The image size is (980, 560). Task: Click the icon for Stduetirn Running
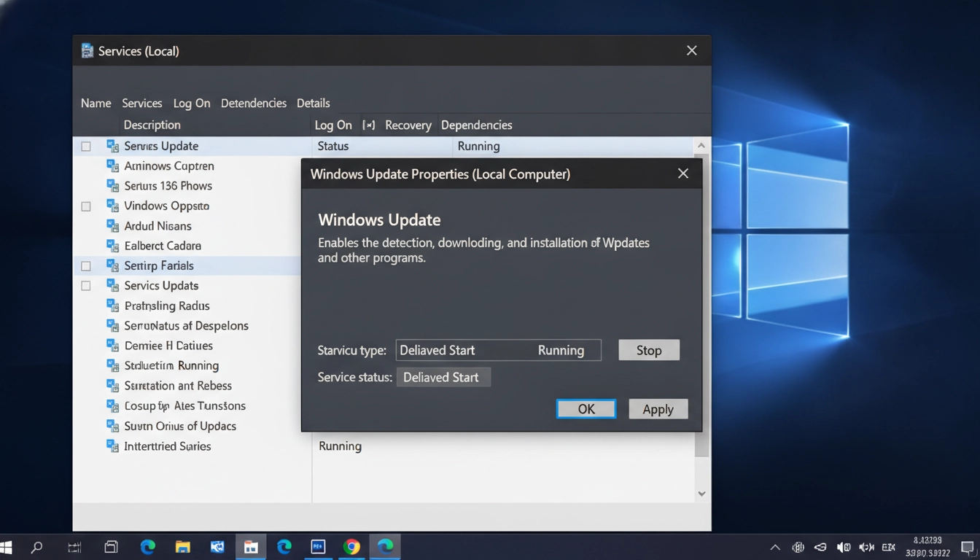[x=112, y=365]
